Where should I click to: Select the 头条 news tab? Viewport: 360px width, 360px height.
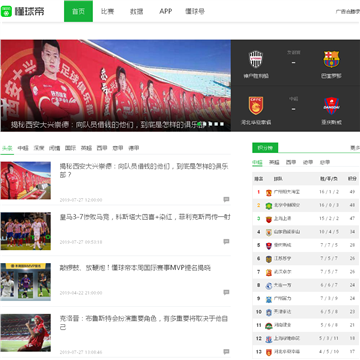tap(7, 148)
